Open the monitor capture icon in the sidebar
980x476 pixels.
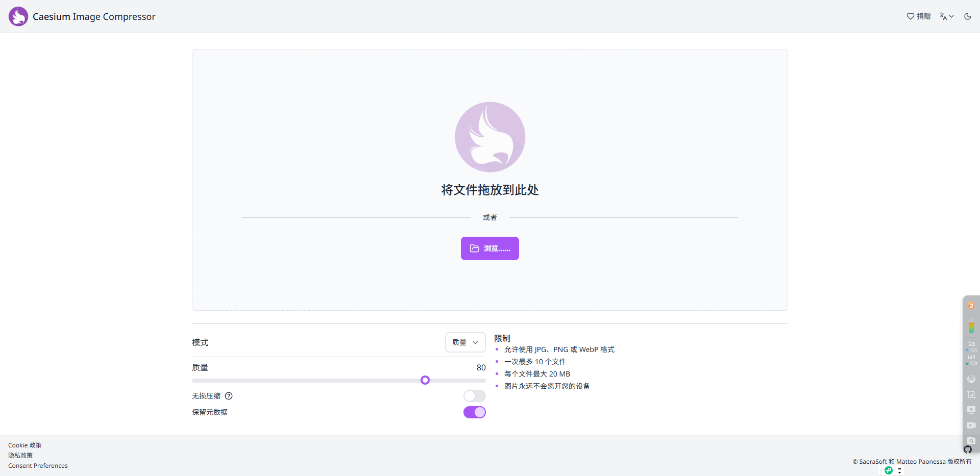[x=971, y=409]
